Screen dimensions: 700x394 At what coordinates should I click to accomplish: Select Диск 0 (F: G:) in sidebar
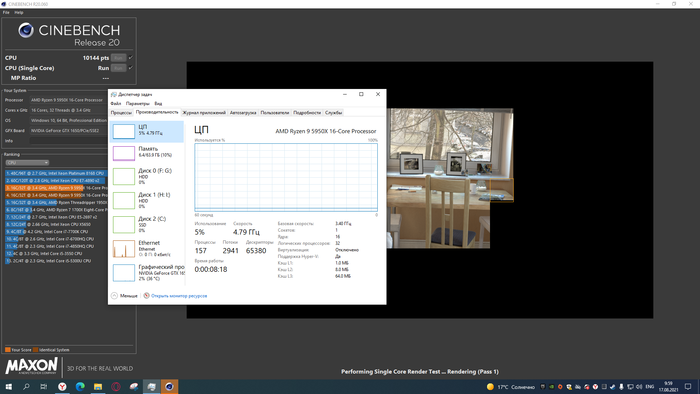(x=147, y=176)
